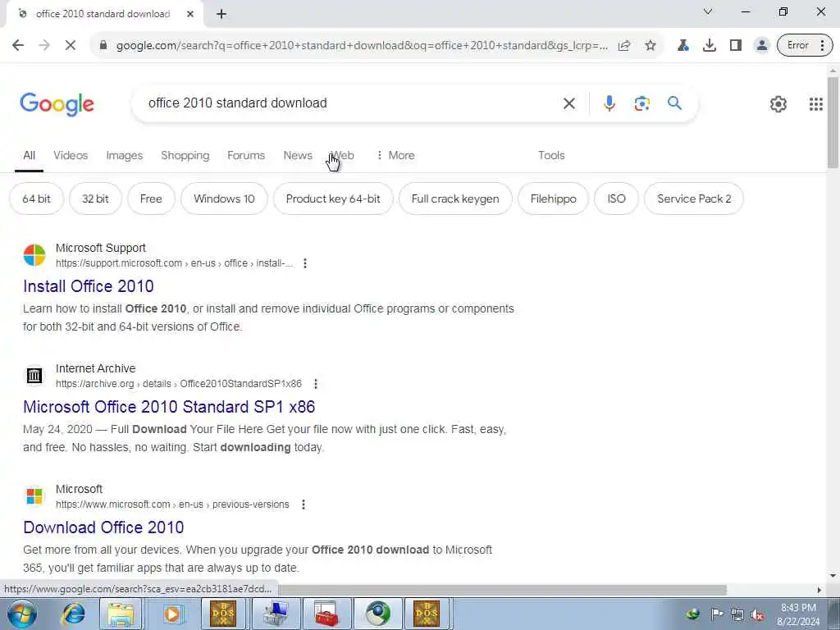The image size is (840, 630).
Task: Click the Microsoft four-square favicon
Action: pyautogui.click(x=34, y=496)
